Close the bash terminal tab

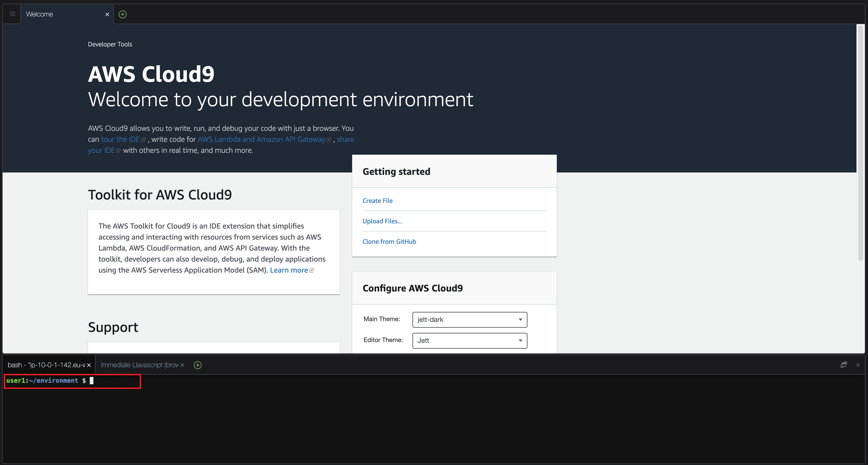click(89, 365)
